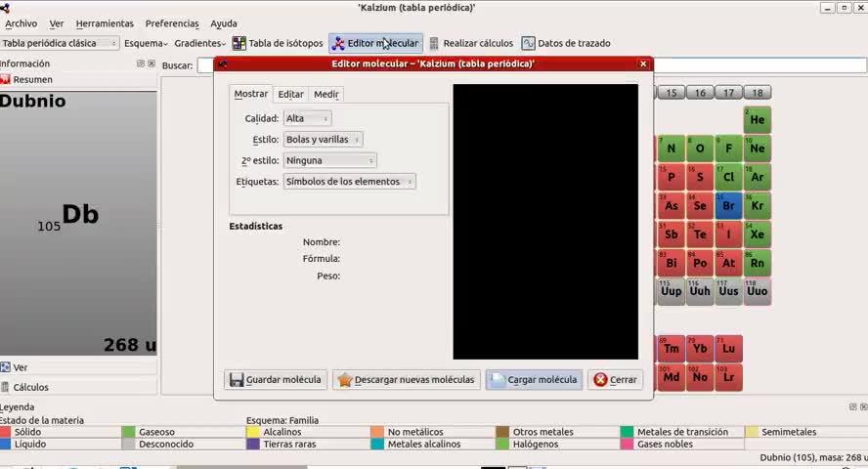Select the Bromine (Br) element

tap(728, 206)
